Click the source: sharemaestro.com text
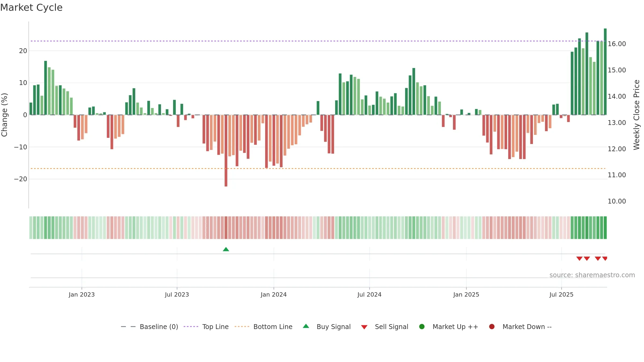Screen dimensions: 644x362 (592, 275)
